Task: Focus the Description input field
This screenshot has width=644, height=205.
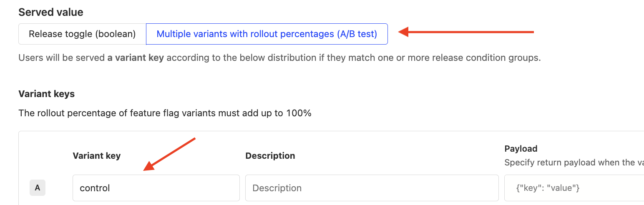Action: click(372, 188)
